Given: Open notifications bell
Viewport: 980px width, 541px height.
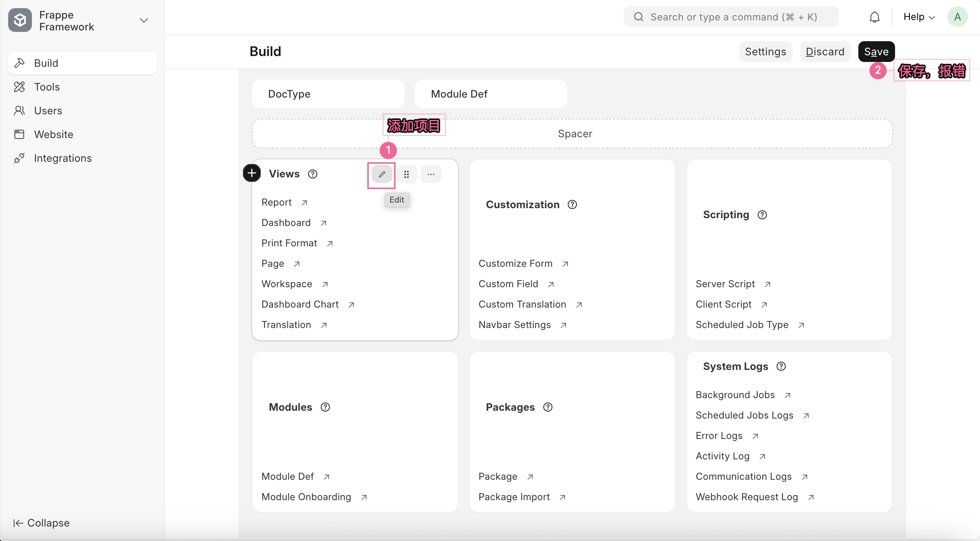Looking at the screenshot, I should (874, 17).
